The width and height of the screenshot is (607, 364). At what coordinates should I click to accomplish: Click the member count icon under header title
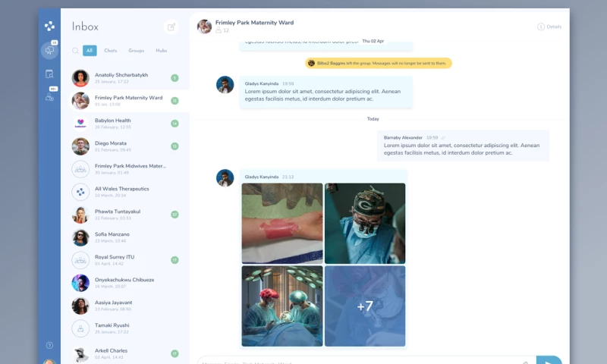pos(219,30)
